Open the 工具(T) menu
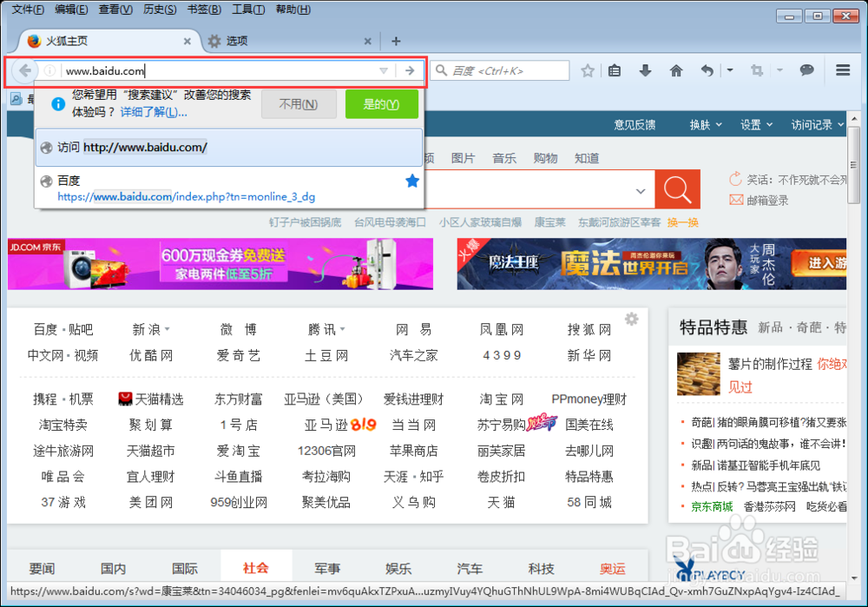Viewport: 868px width, 607px height. click(x=248, y=10)
